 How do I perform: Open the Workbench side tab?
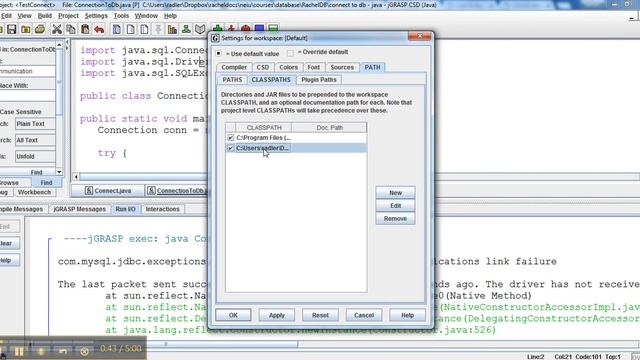(34, 192)
